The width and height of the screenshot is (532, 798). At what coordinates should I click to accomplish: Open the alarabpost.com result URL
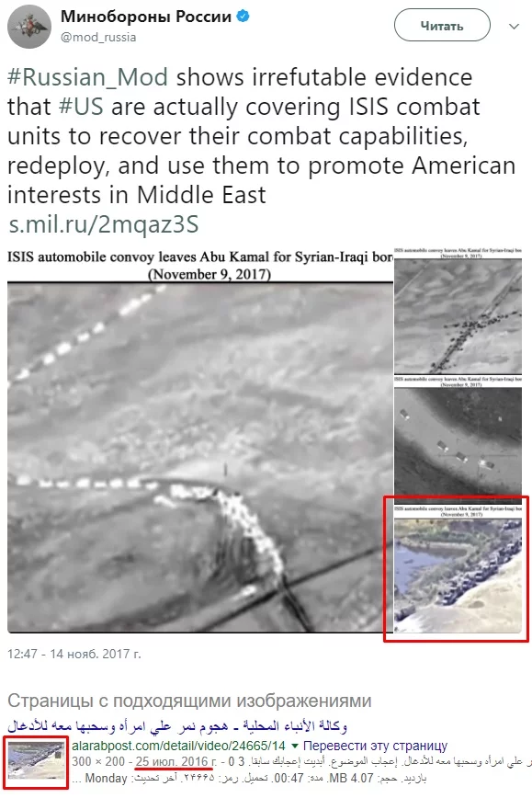[178, 746]
